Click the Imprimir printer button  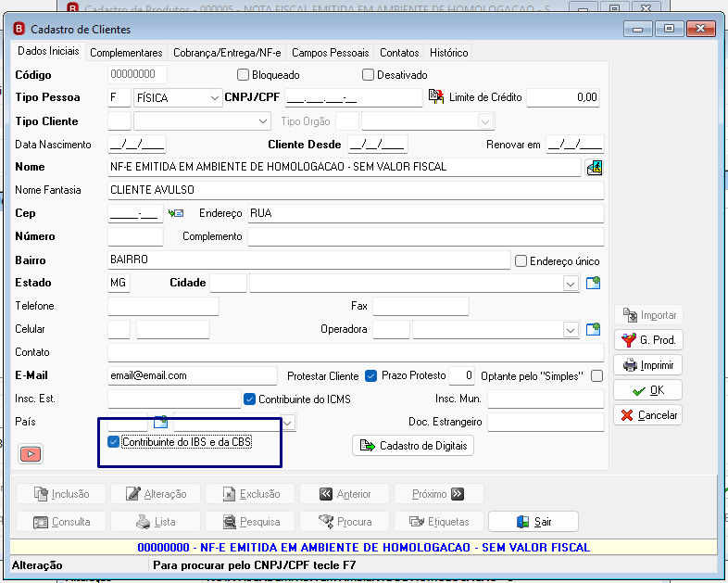[x=648, y=365]
